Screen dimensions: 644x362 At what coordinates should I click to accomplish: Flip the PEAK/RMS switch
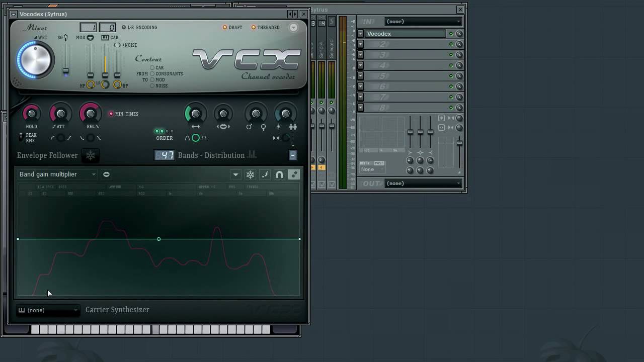click(x=21, y=136)
